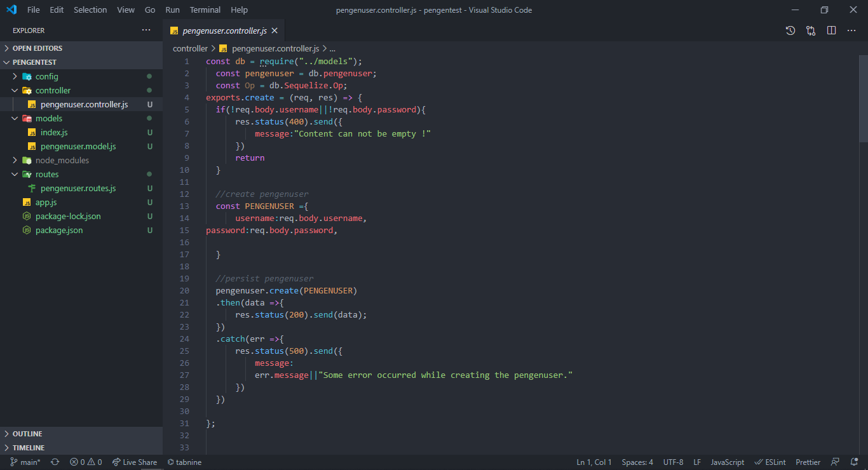Click the tabnine status bar item
Screen dimensions: 868x470
click(x=184, y=462)
